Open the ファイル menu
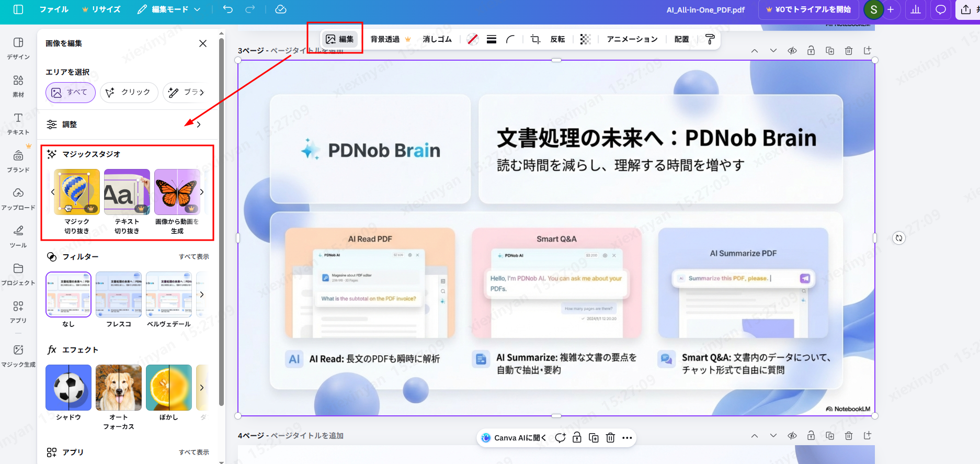The width and height of the screenshot is (980, 464). click(x=54, y=9)
